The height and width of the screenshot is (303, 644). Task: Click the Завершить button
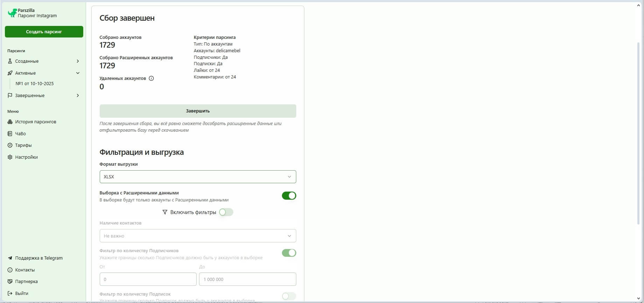point(198,111)
